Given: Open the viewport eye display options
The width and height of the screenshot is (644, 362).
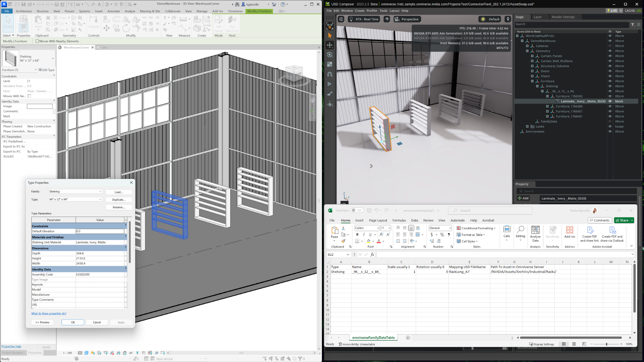Looking at the screenshot, I should click(387, 19).
